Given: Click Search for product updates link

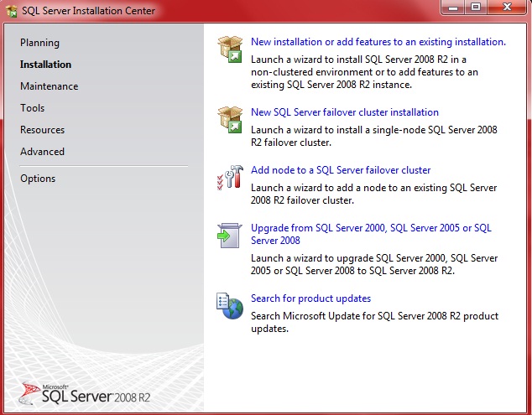Looking at the screenshot, I should click(x=310, y=298).
